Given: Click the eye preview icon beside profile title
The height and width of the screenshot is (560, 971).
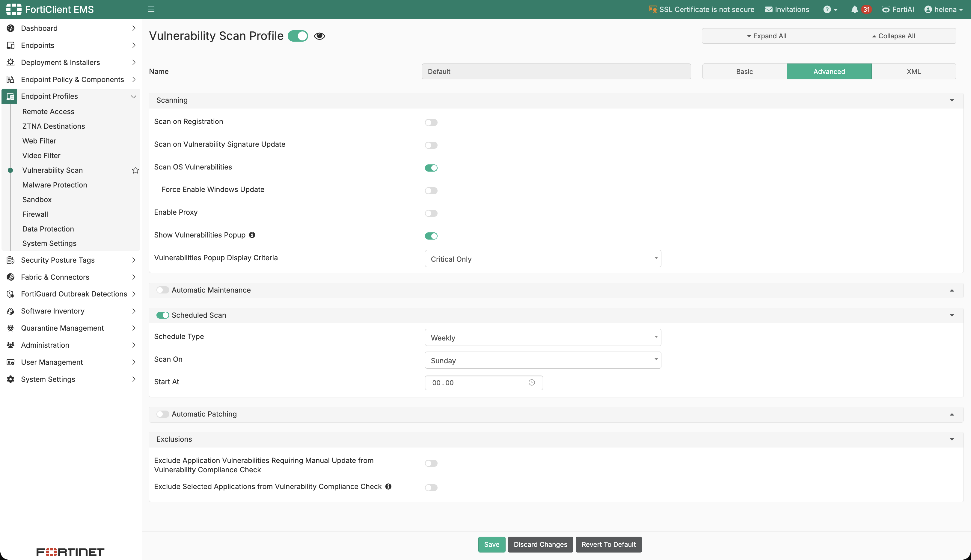Looking at the screenshot, I should point(319,36).
